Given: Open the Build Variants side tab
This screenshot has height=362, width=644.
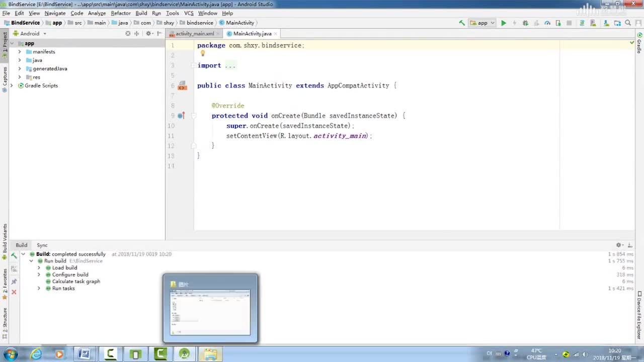Looking at the screenshot, I should click(5, 241).
